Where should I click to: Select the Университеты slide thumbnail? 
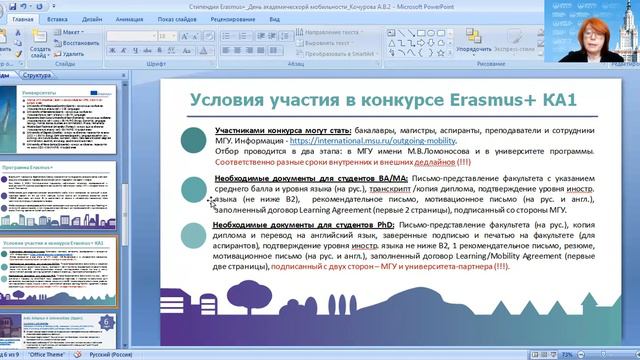tap(58, 119)
